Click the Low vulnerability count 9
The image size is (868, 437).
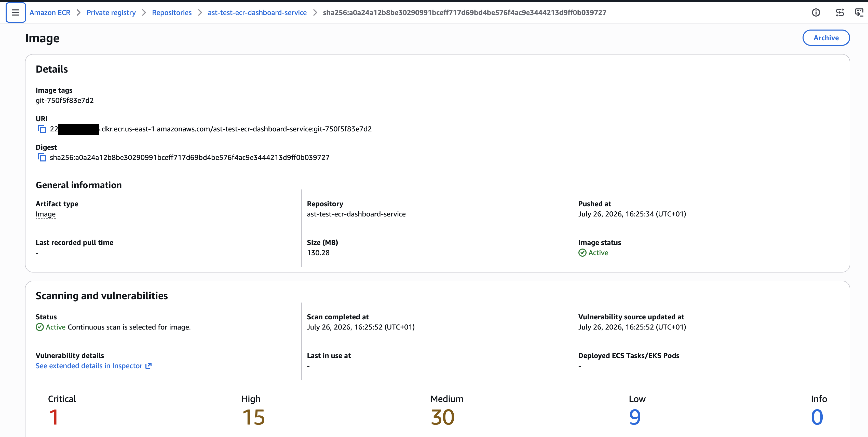click(635, 417)
